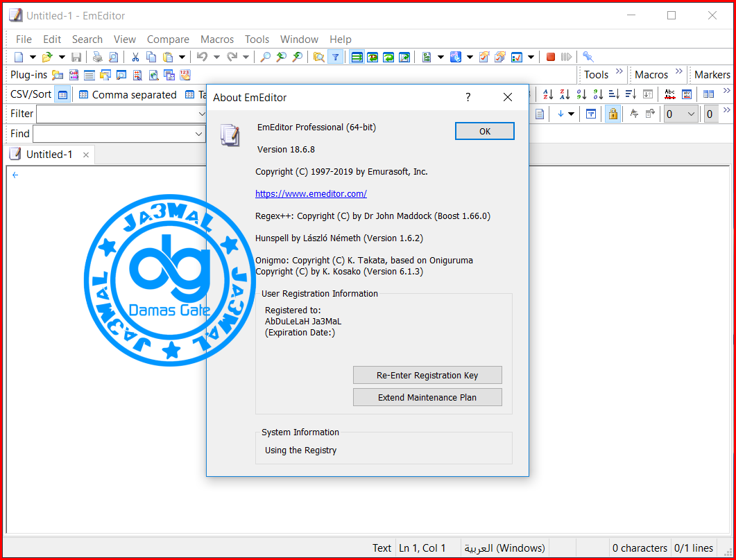This screenshot has width=736, height=560.
Task: Expand the Paste dropdown arrow
Action: (182, 58)
